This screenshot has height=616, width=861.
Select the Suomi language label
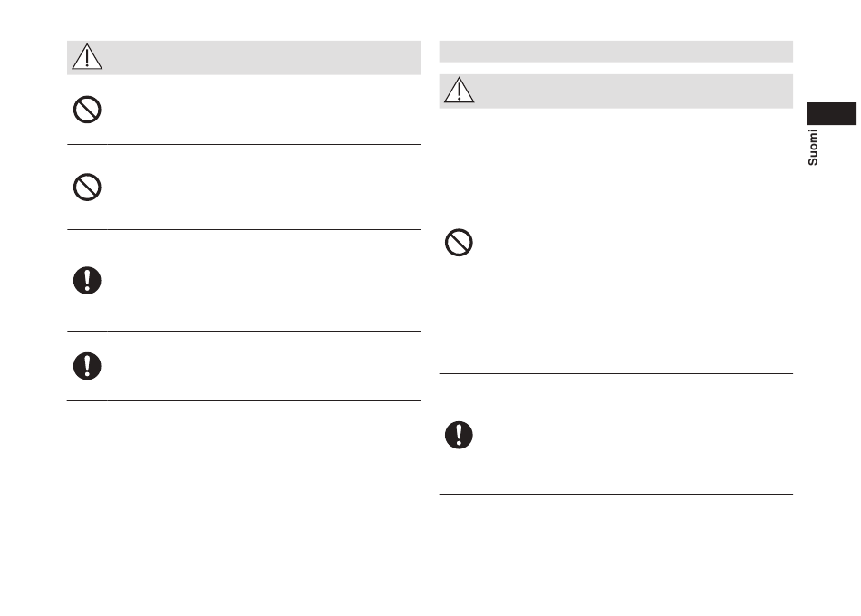pyautogui.click(x=813, y=147)
